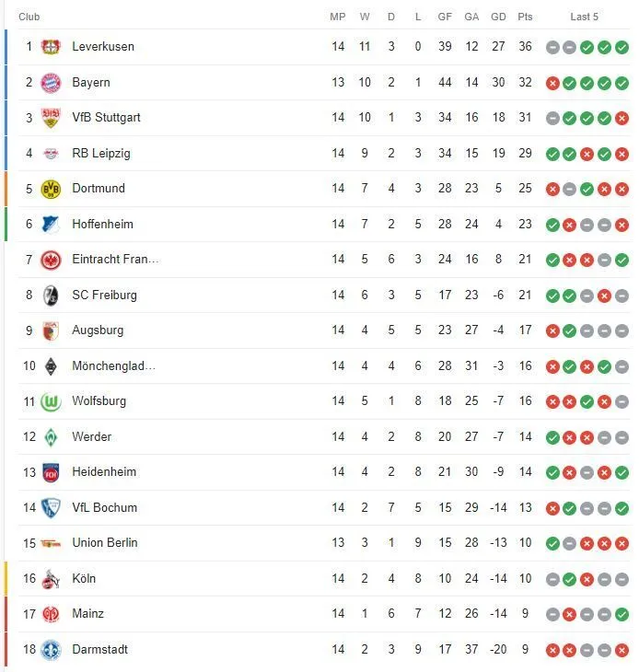Click the Dortmund BVB yellow logo
639x672 pixels.
[51, 189]
